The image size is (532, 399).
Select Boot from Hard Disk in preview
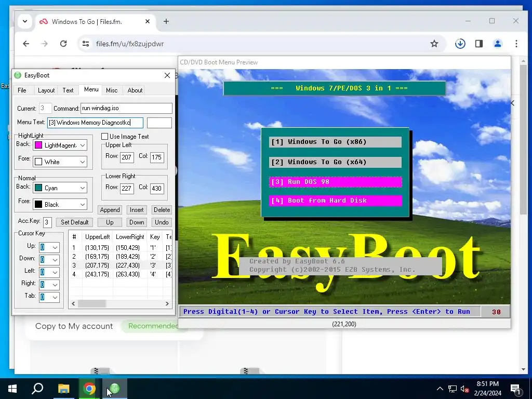click(335, 201)
